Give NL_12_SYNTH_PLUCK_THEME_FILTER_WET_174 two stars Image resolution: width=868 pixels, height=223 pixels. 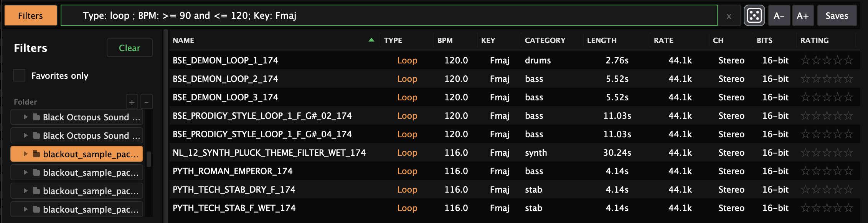click(x=816, y=153)
